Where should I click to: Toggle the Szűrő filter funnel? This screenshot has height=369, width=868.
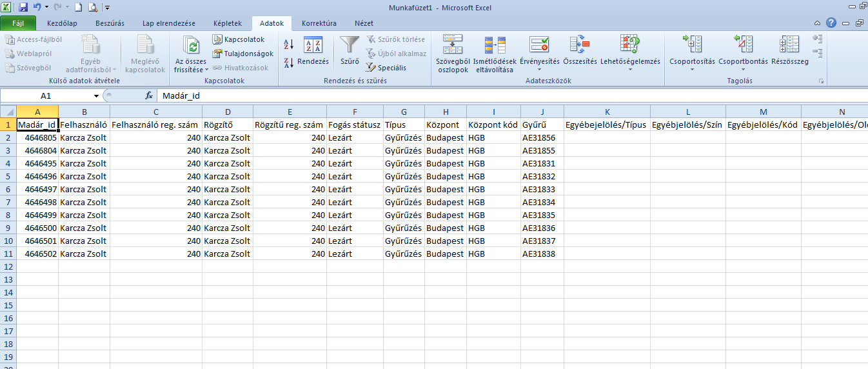(x=350, y=52)
